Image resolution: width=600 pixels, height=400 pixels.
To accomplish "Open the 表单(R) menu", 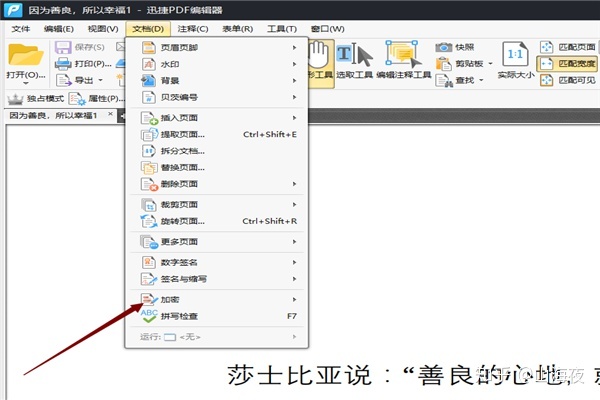I will coord(238,29).
